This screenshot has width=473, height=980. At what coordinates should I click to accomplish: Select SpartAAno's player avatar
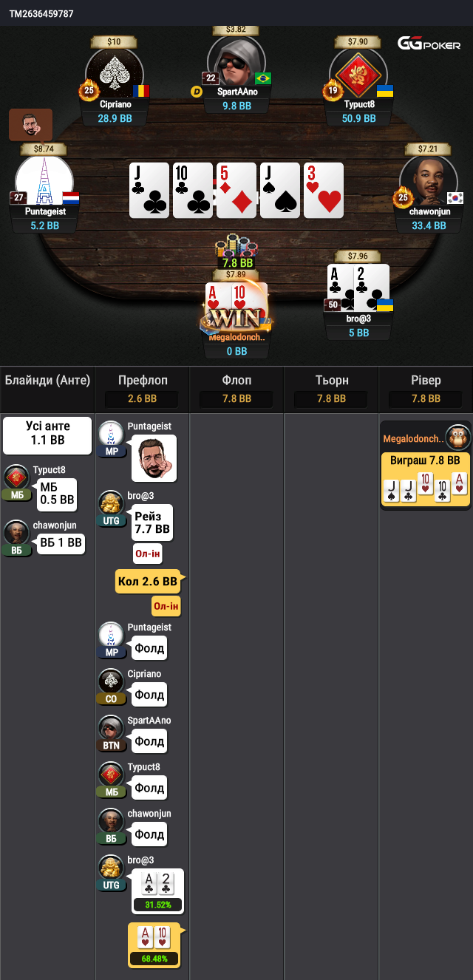point(236,62)
